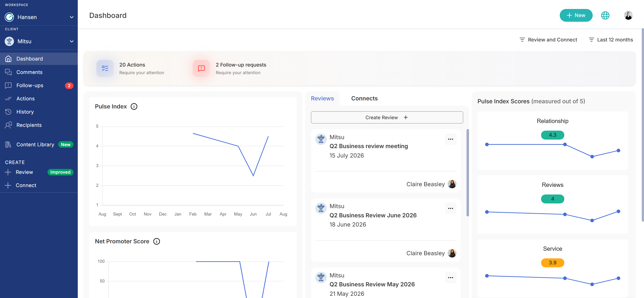The width and height of the screenshot is (644, 298).
Task: Click last data point on Relationship sparkline
Action: point(618,151)
